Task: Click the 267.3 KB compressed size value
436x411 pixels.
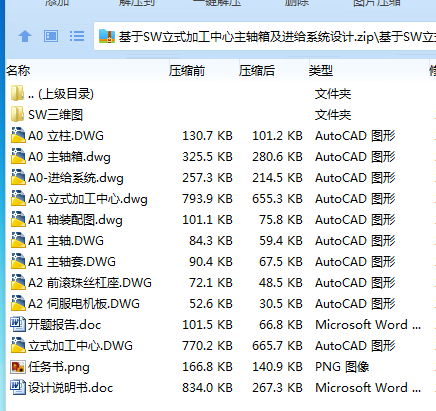Action: (x=277, y=388)
